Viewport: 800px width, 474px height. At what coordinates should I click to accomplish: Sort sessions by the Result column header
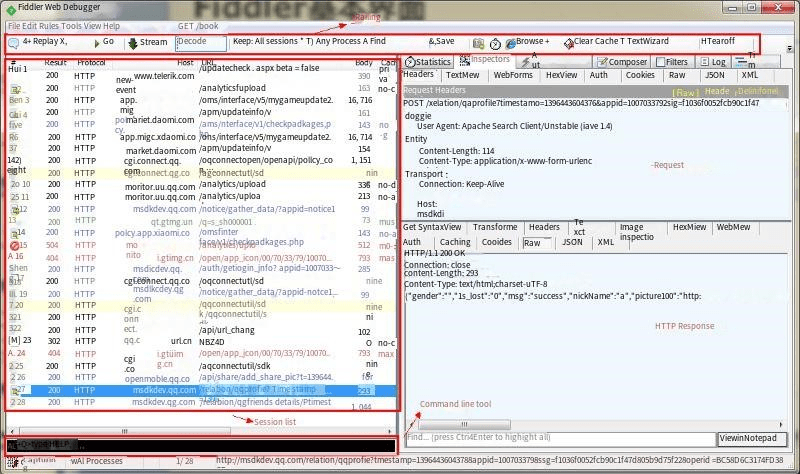tap(55, 63)
